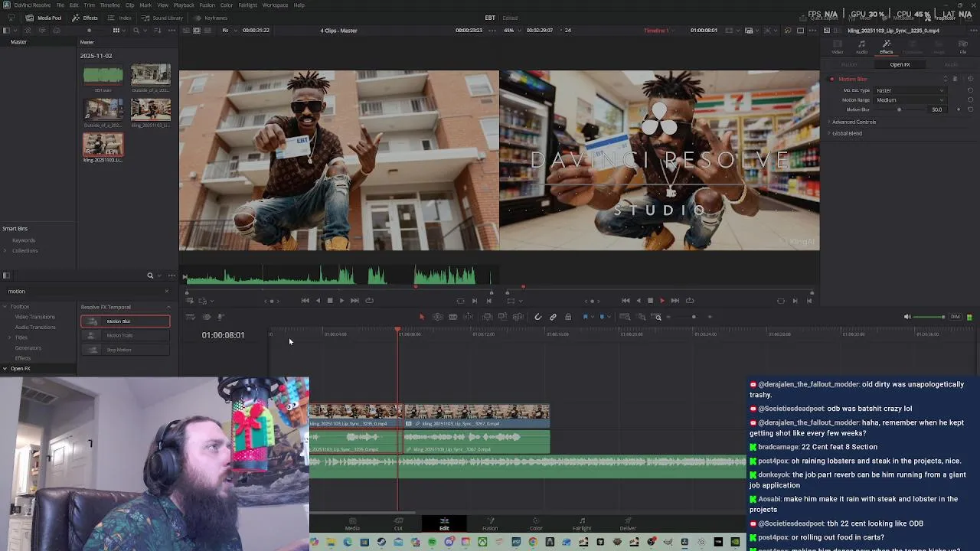Open the Keyframes panel

tap(211, 18)
